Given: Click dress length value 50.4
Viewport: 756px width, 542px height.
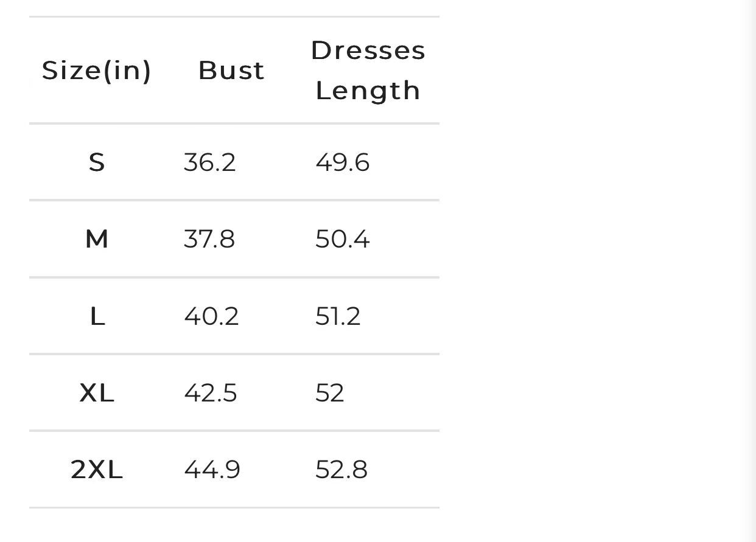Looking at the screenshot, I should pyautogui.click(x=342, y=239).
